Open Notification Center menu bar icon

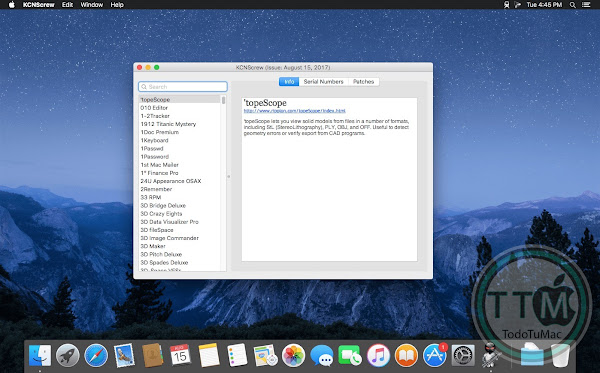586,5
